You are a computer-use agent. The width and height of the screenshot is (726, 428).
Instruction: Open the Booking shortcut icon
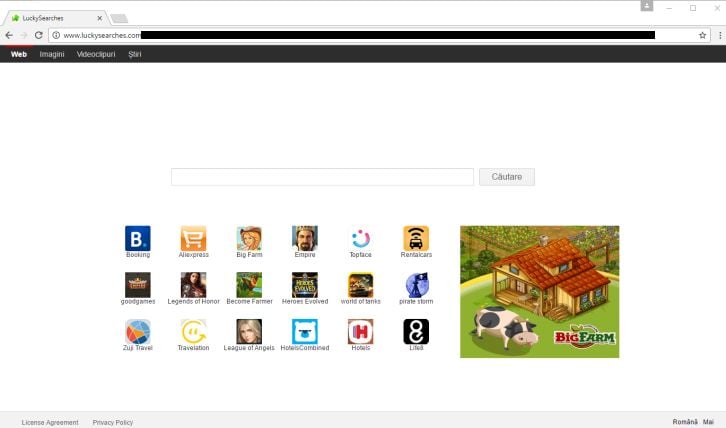tap(138, 238)
